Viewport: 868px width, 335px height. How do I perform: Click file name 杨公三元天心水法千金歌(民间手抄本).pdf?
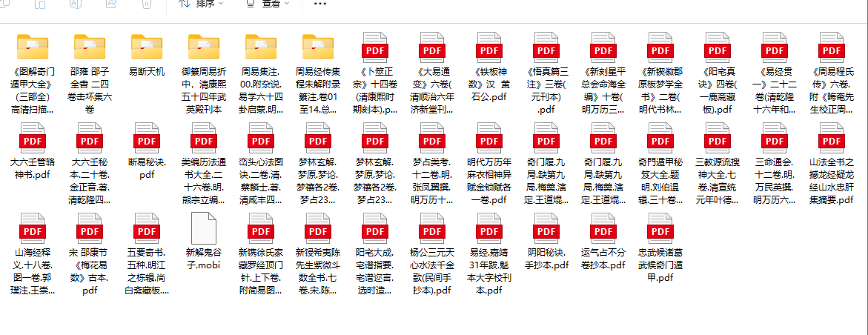coord(434,271)
